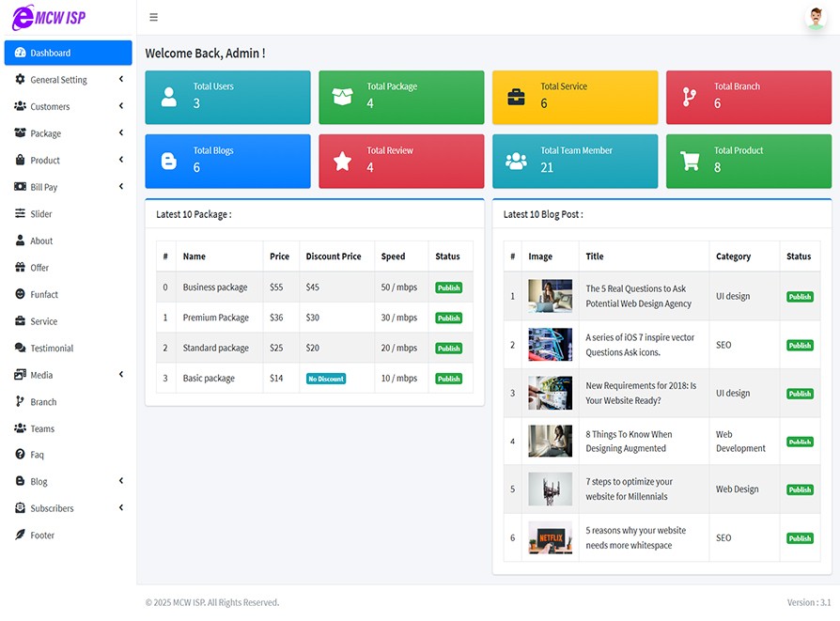Open the Faq sidebar item
The image size is (840, 621).
pos(37,455)
